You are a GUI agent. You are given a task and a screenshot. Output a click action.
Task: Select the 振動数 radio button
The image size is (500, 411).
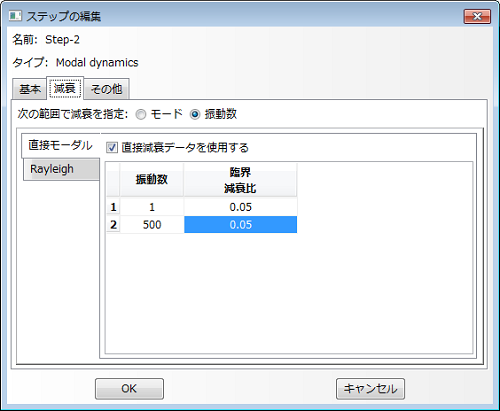click(x=195, y=115)
